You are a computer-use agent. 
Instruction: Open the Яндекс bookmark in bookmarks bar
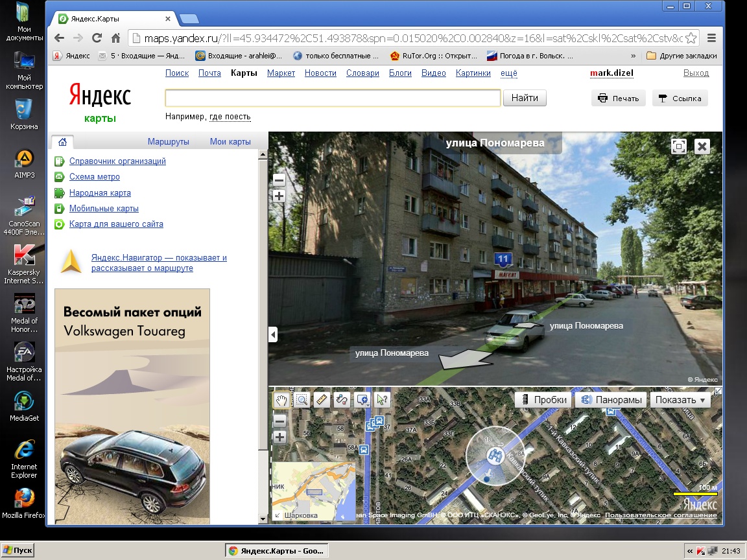(71, 56)
